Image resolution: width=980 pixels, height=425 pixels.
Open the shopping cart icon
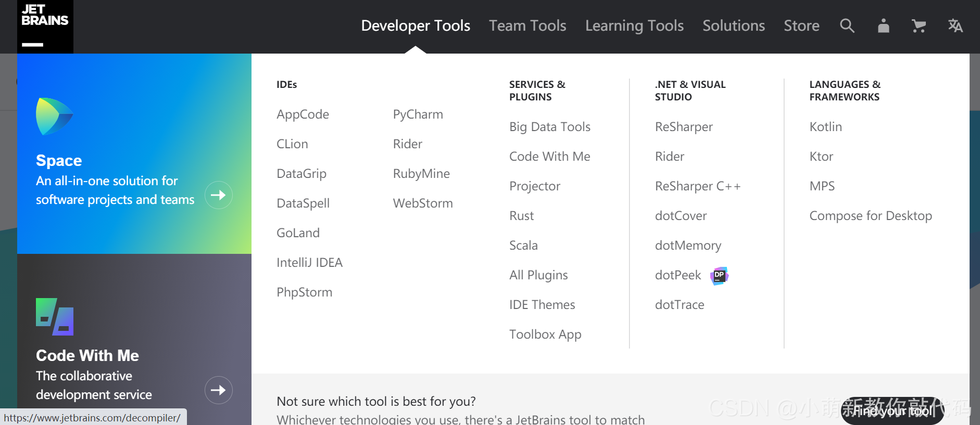pos(919,26)
